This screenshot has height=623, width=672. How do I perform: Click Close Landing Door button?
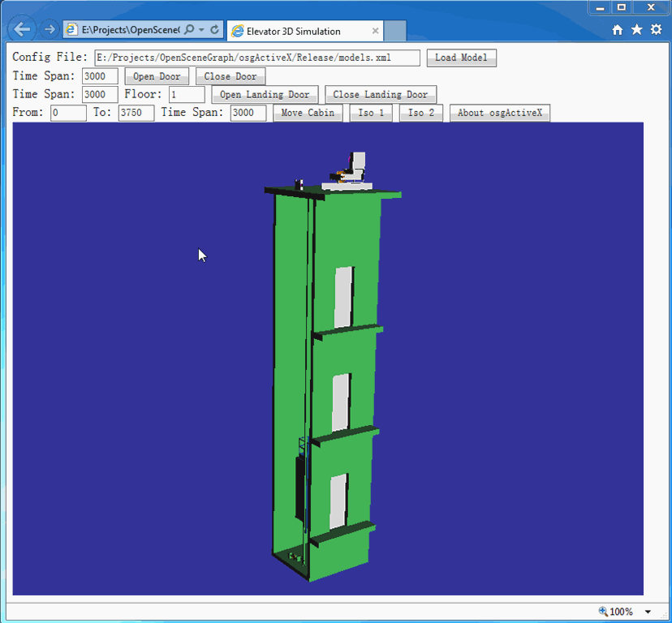(381, 94)
